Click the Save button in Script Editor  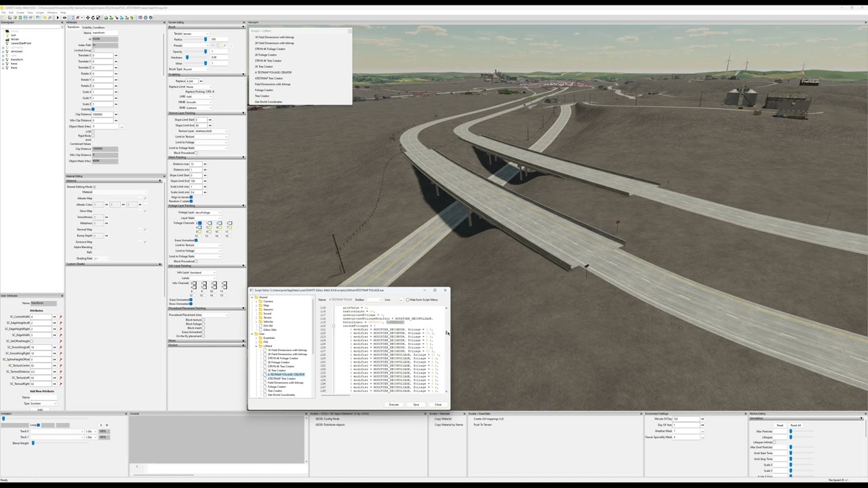416,405
